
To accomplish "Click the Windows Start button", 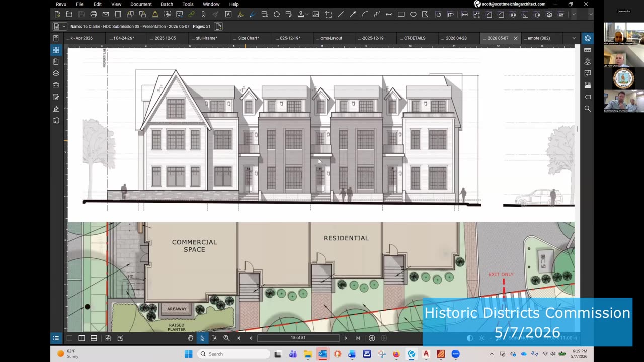I will 188,354.
